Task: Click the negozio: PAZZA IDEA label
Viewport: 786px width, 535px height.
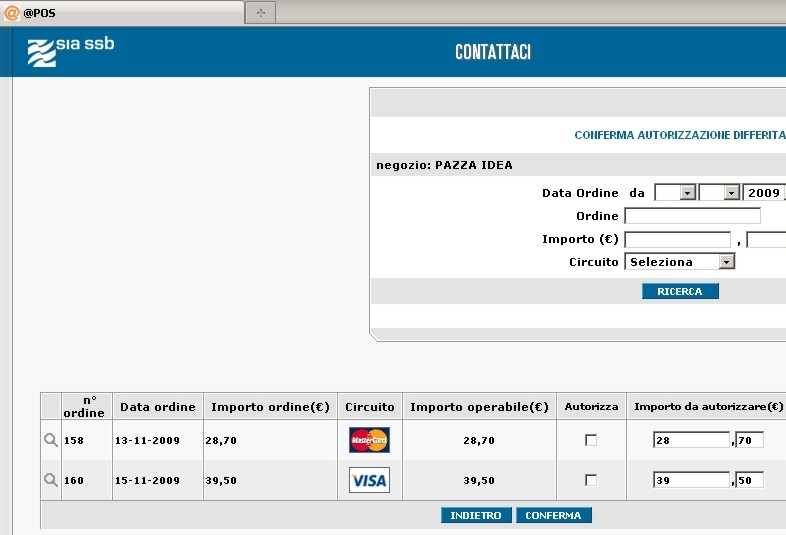Action: tap(444, 165)
